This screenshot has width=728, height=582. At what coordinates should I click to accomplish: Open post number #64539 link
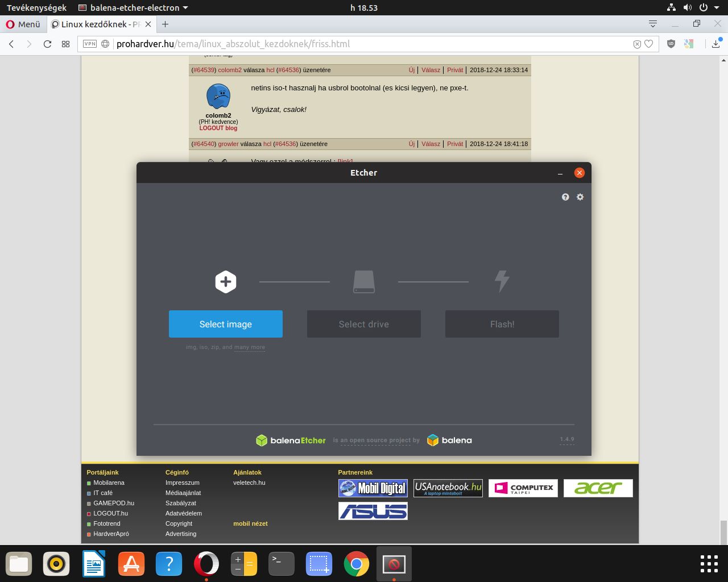click(204, 70)
